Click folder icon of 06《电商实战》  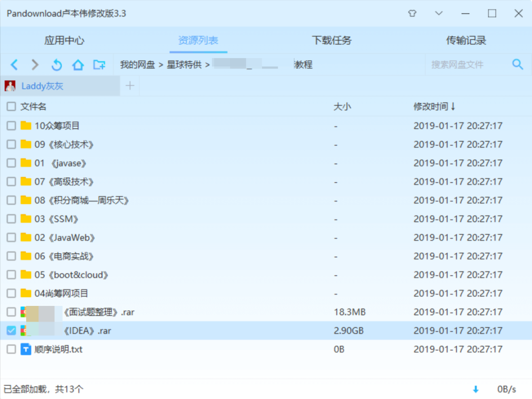click(x=26, y=256)
